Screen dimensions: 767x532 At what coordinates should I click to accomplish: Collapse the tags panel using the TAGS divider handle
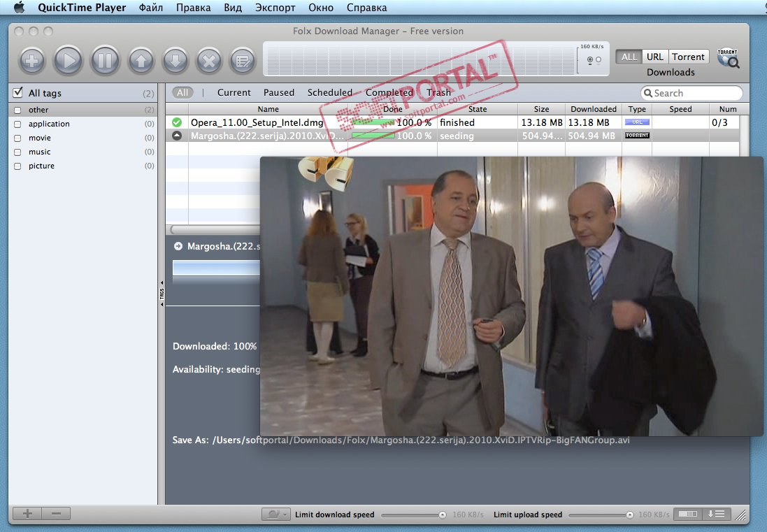pyautogui.click(x=162, y=294)
